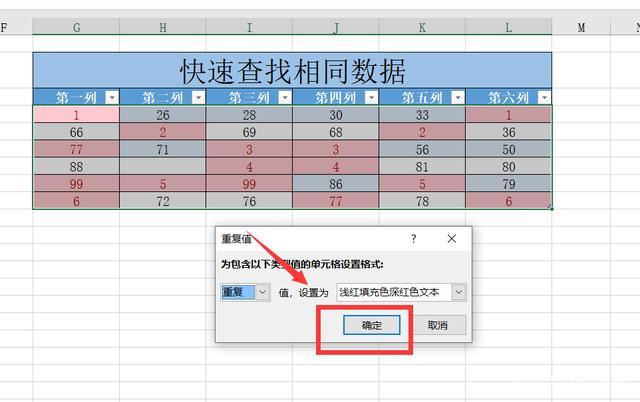This screenshot has height=402, width=640.
Task: Click cell with value 69
Action: coord(249,132)
